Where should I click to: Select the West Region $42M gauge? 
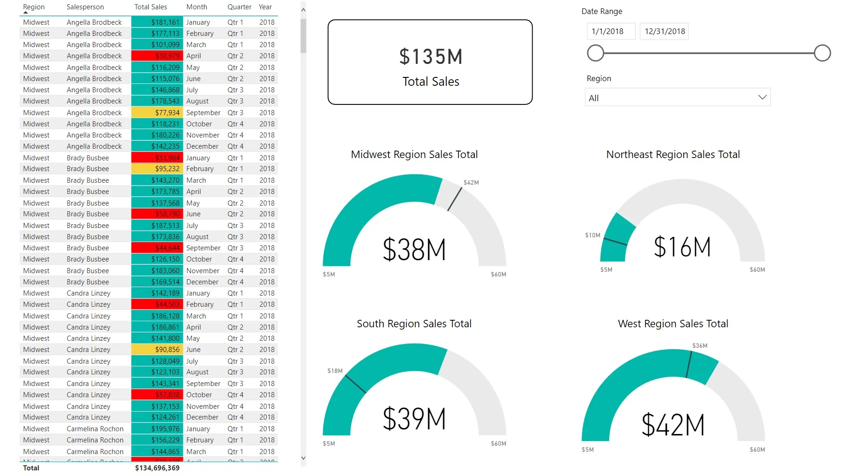point(673,398)
